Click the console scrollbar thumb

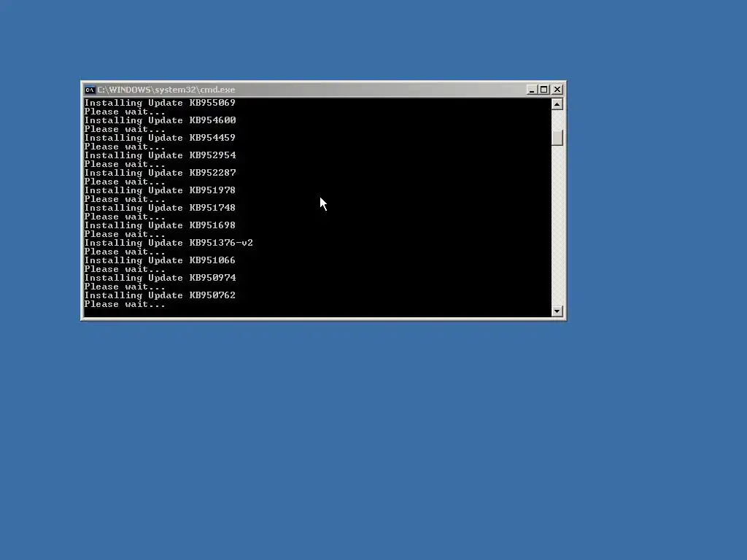tap(557, 138)
